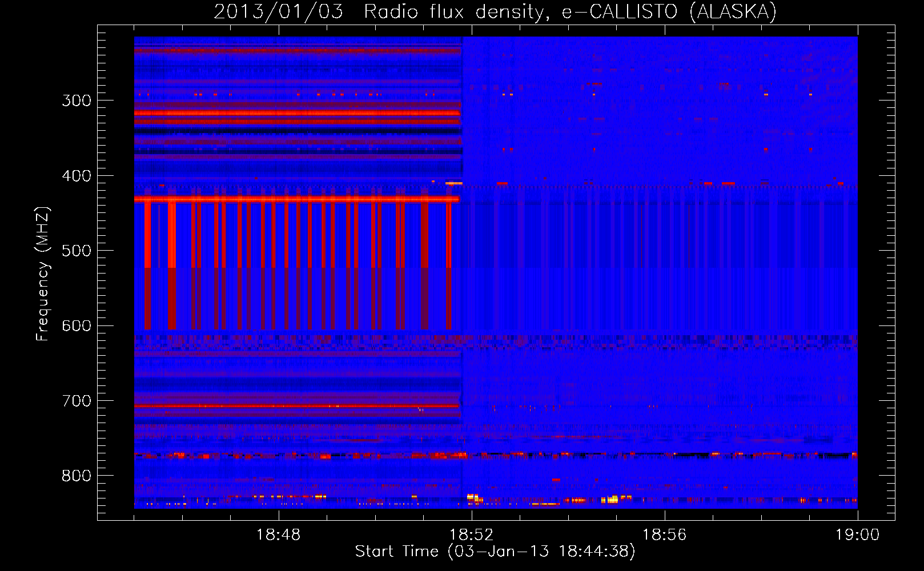Select the 800 frequency tick label
The height and width of the screenshot is (571, 924).
click(x=77, y=476)
